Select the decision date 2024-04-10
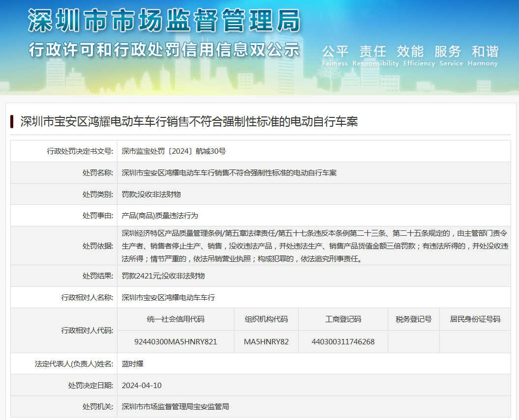Screen dimensions: 519x420 click(x=142, y=385)
